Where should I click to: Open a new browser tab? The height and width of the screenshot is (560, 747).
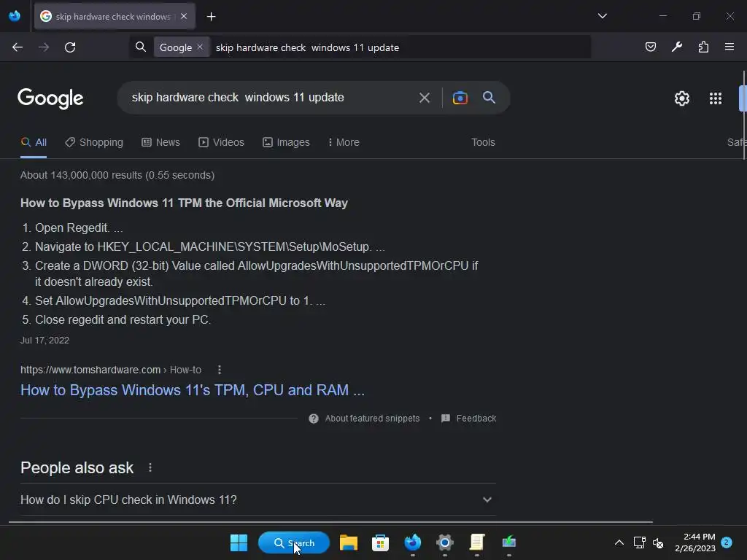(x=211, y=17)
